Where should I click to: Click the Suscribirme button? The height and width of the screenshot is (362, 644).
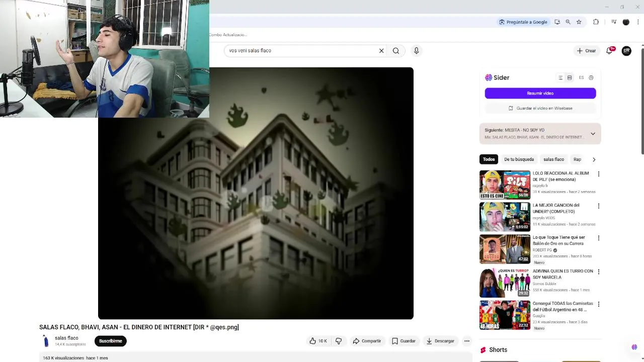coord(110,341)
